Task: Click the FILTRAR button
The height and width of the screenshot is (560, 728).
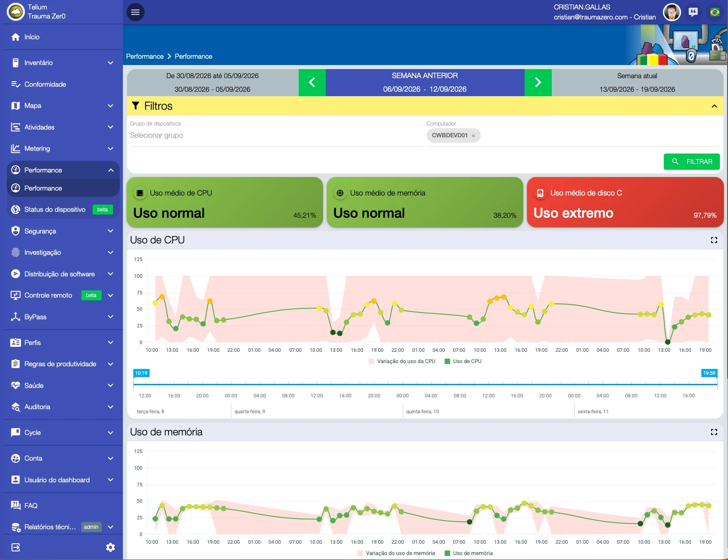Action: (691, 162)
